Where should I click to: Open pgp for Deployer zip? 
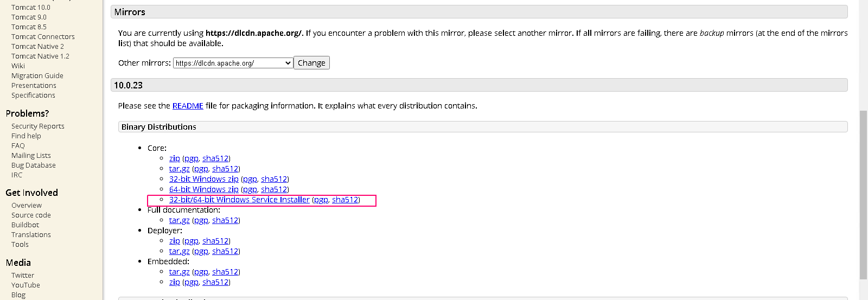pyautogui.click(x=191, y=241)
